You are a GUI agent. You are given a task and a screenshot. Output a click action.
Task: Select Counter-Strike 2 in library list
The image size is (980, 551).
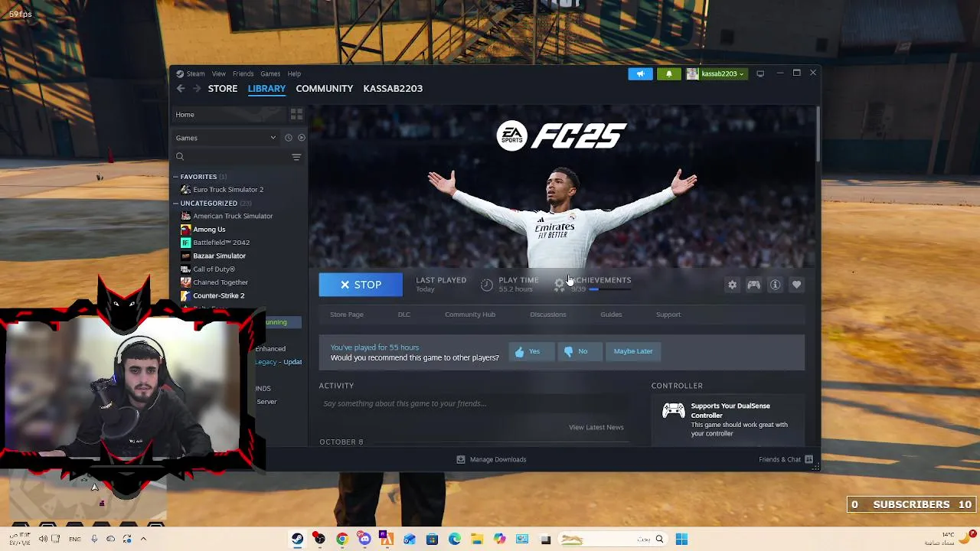coord(218,295)
